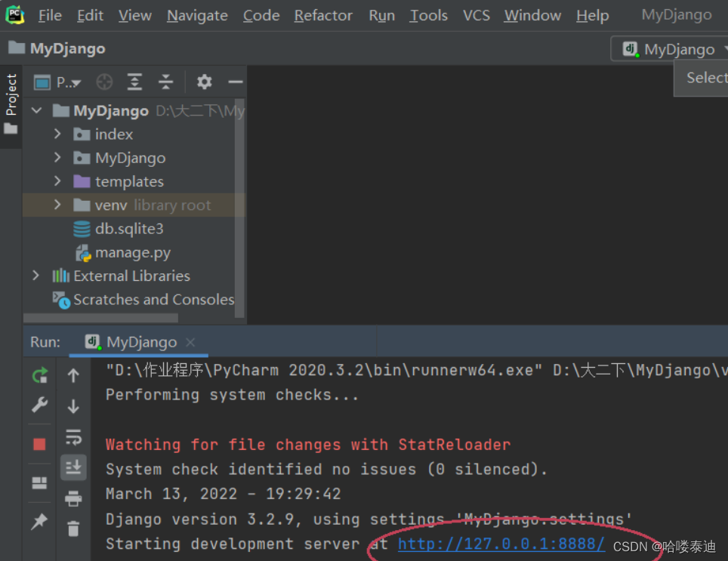Click the Scratches and Consoles icon
728x561 pixels.
click(x=61, y=301)
